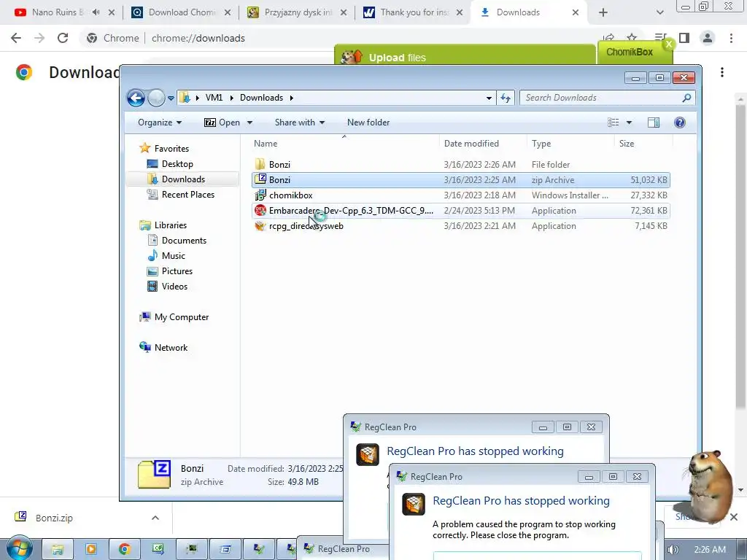Click the chrome://downloads address bar
The image size is (747, 560).
[198, 38]
